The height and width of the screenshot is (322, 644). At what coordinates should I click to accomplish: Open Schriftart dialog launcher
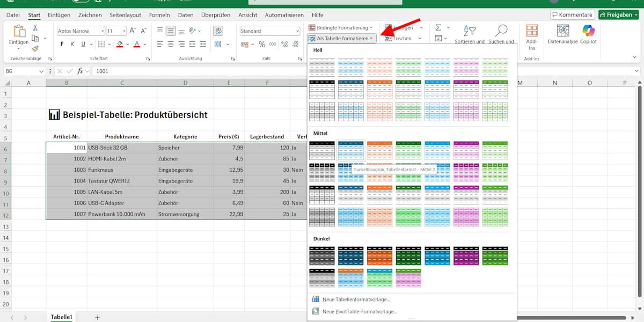pyautogui.click(x=148, y=58)
